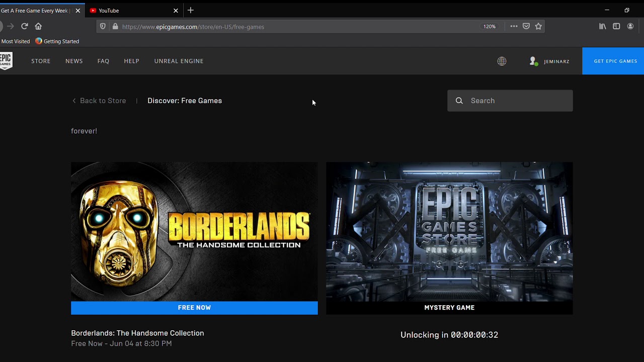Image resolution: width=644 pixels, height=362 pixels.
Task: Open the HELP menu item
Action: (x=131, y=61)
